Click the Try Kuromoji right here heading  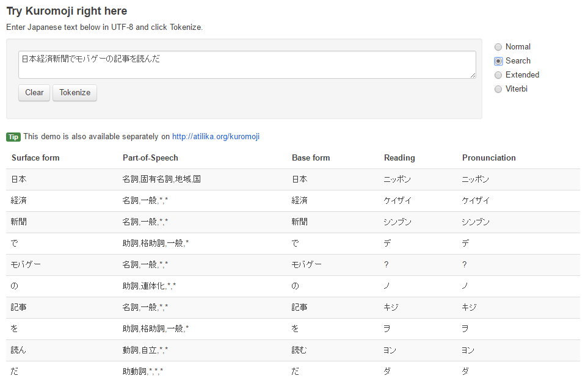[x=67, y=11]
